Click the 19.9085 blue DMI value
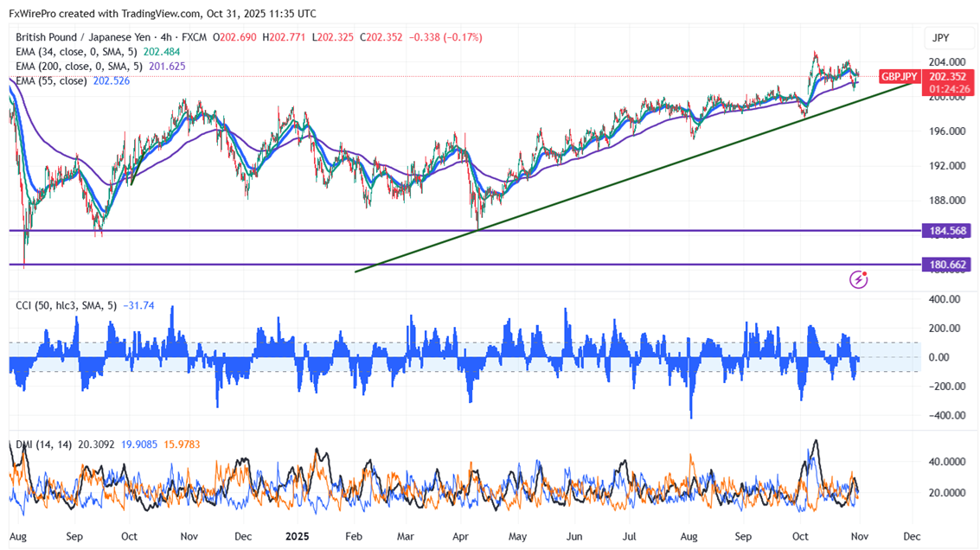 139,444
